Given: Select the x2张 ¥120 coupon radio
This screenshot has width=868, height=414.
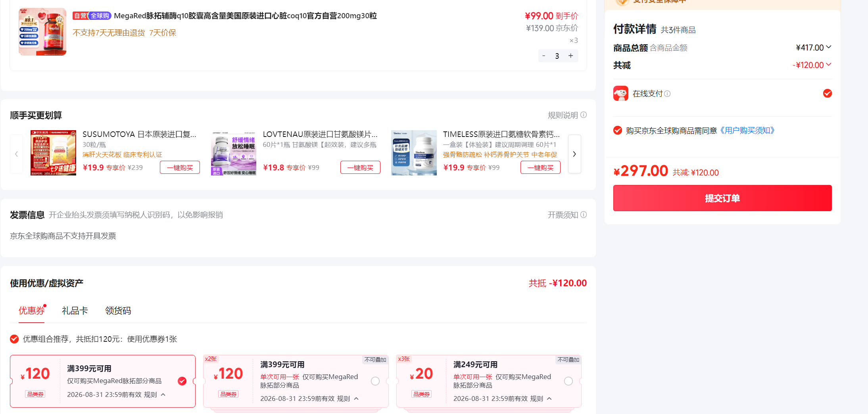Looking at the screenshot, I should click(375, 381).
